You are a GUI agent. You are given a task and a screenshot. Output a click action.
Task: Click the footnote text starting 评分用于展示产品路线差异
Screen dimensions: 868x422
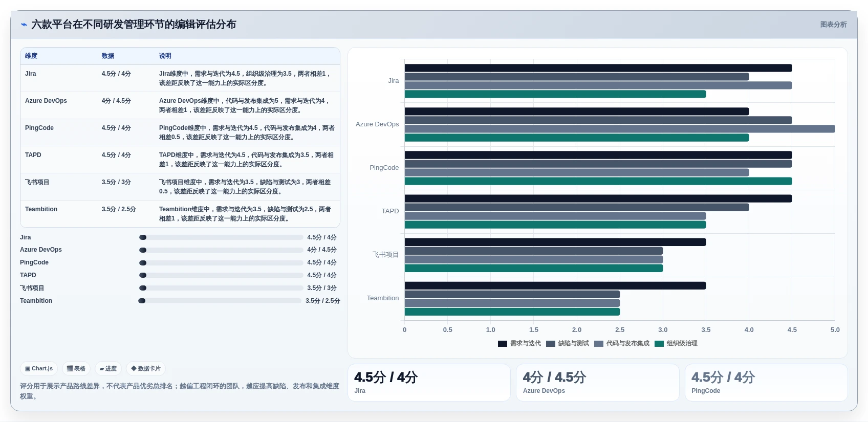coord(180,391)
